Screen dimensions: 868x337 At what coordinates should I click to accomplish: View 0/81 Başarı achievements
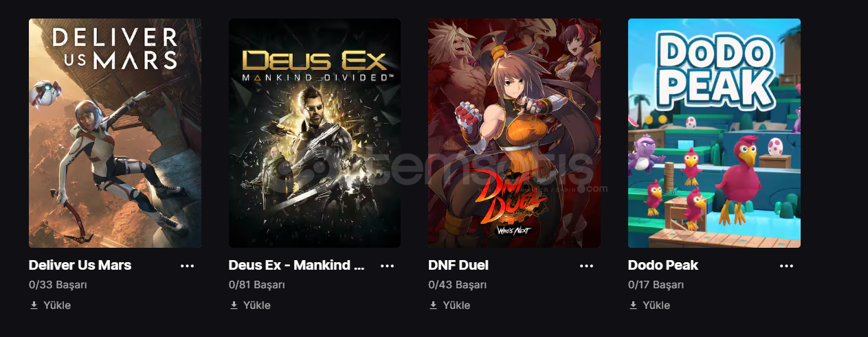tap(258, 285)
